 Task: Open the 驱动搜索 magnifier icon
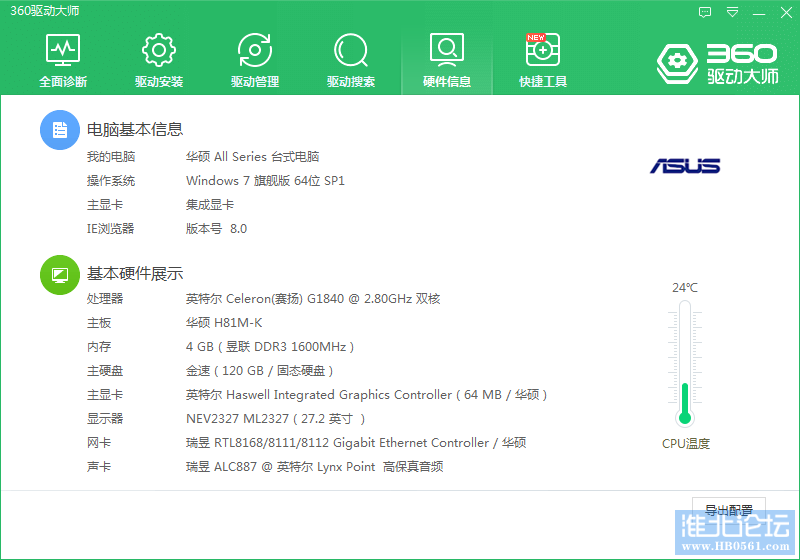click(x=351, y=50)
